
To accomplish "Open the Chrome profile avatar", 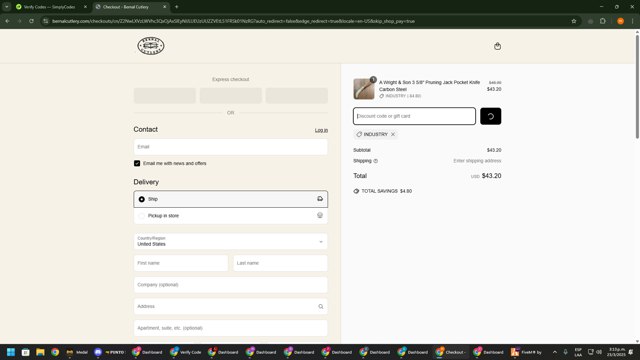I will [620, 21].
